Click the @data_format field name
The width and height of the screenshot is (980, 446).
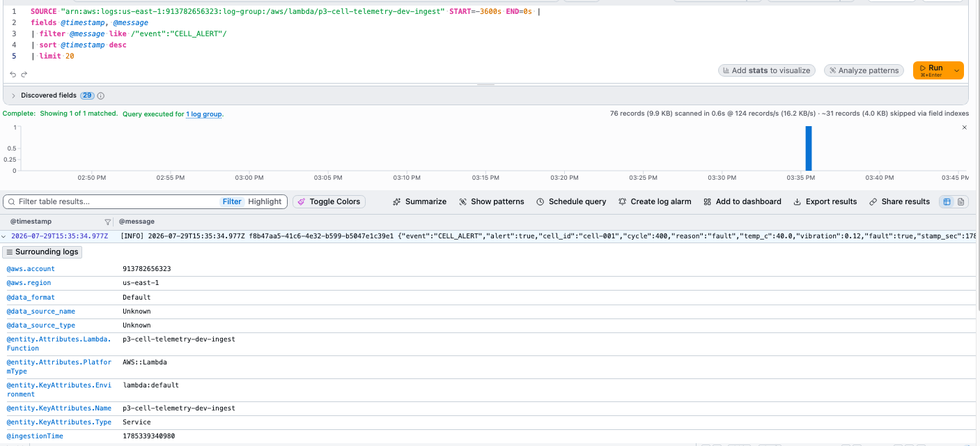pos(31,297)
